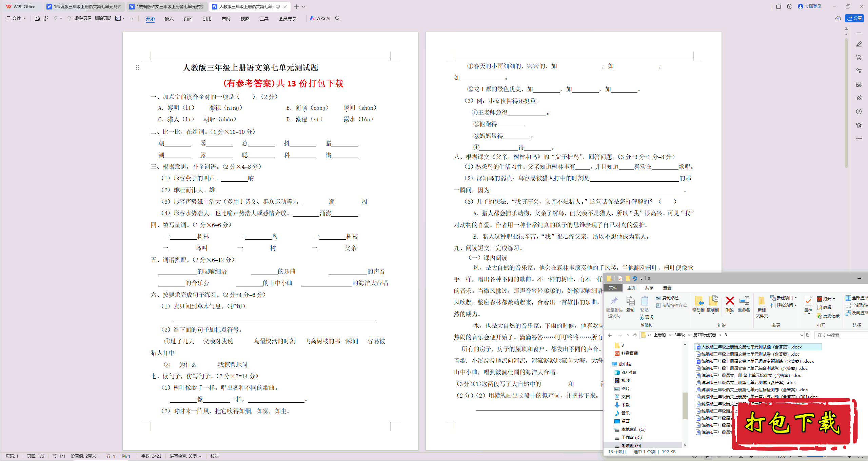
Task: Click 立即登录 login button
Action: [x=810, y=7]
